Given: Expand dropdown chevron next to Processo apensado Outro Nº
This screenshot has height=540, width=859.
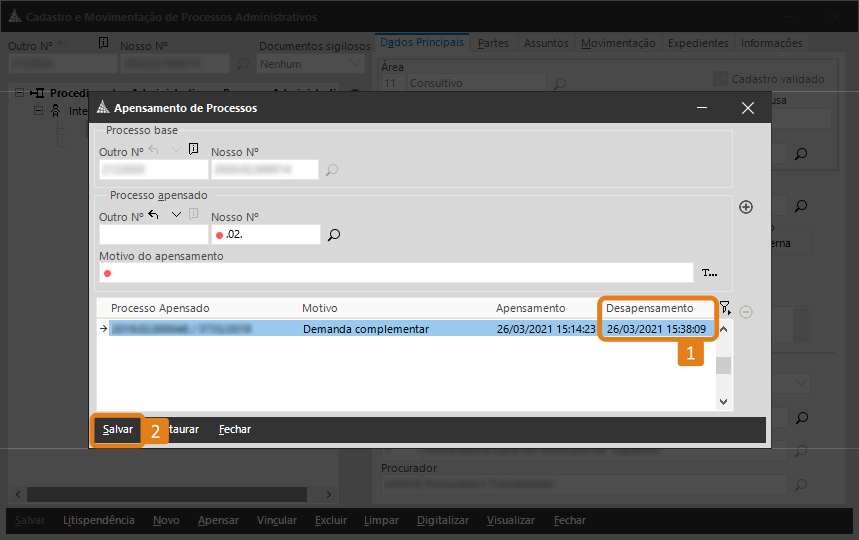Looking at the screenshot, I should tap(176, 215).
